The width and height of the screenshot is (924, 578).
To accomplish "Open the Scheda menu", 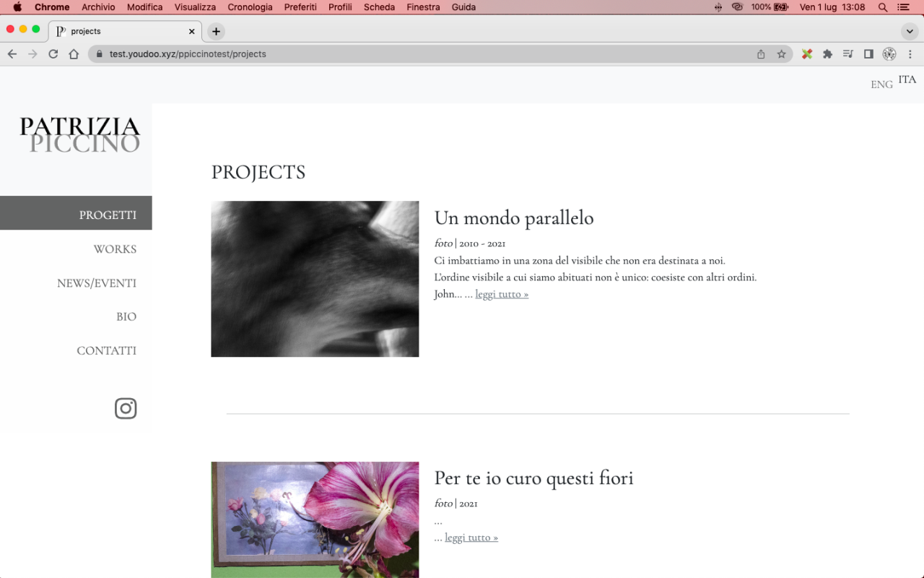I will (x=379, y=7).
